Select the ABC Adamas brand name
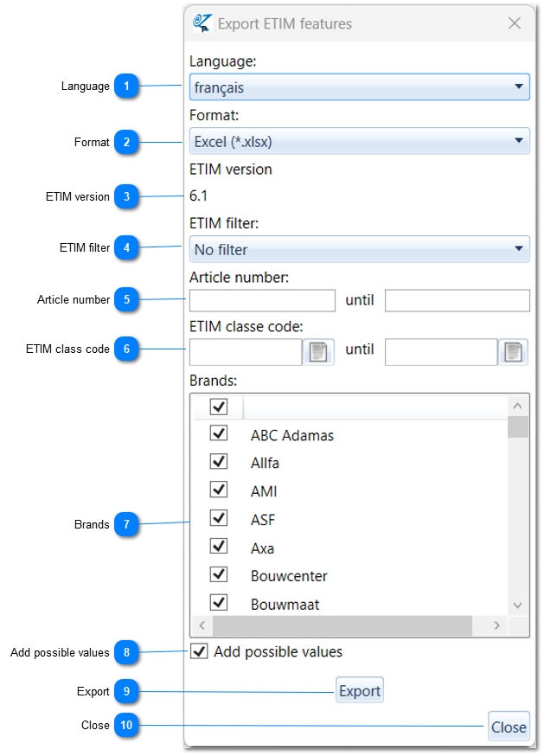 [292, 435]
